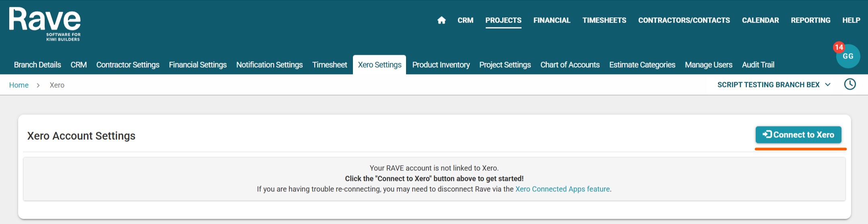Click the Xero Account Settings heading

pyautogui.click(x=81, y=136)
